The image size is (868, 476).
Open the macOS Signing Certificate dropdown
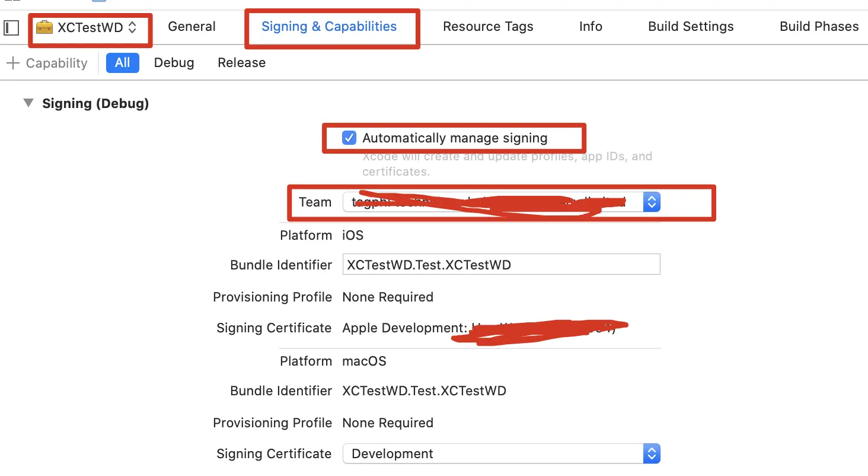coord(501,454)
